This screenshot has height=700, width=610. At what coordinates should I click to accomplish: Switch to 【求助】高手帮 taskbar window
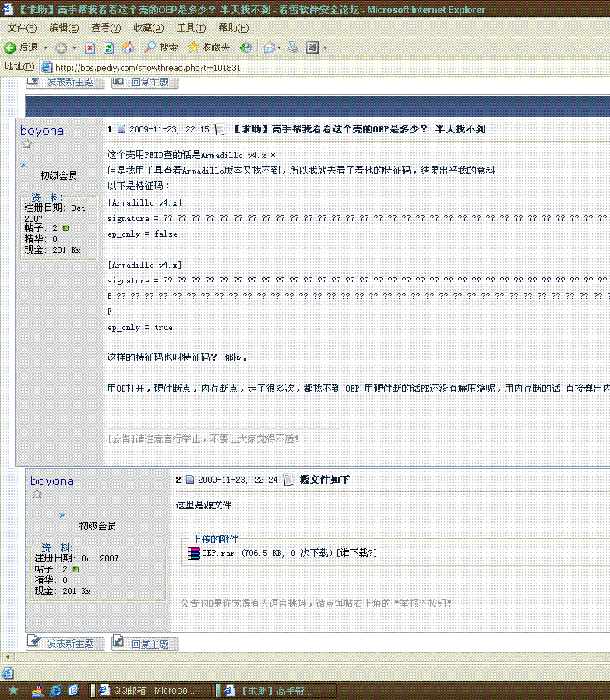tap(275, 691)
